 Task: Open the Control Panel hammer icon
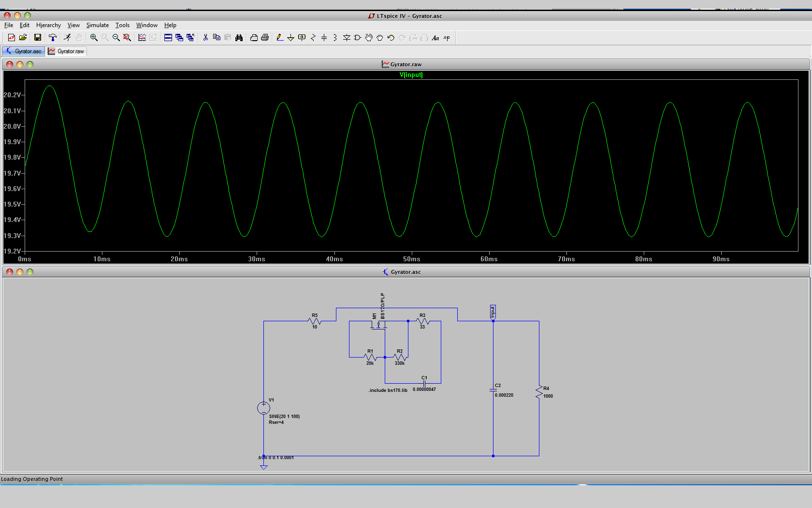pos(53,38)
